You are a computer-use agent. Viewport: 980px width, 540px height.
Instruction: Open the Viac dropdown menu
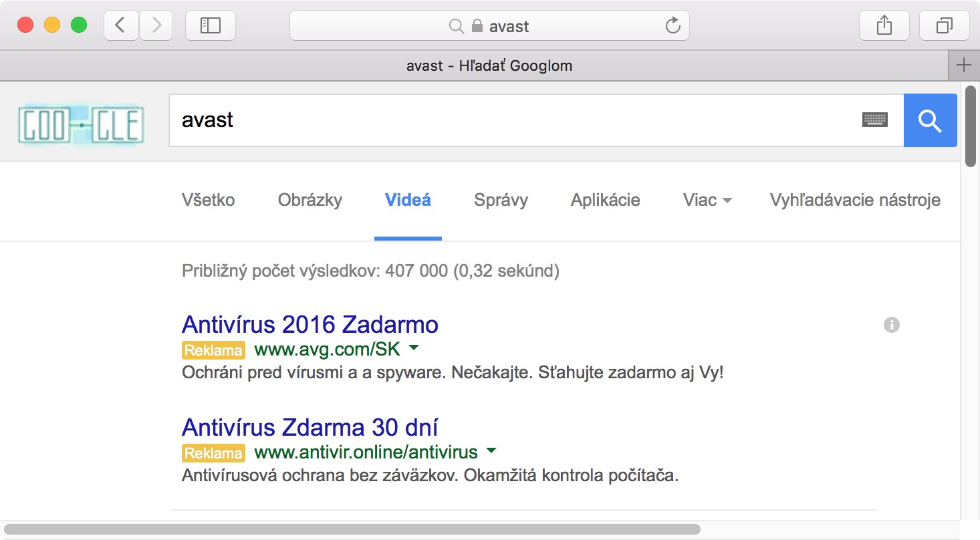click(x=707, y=200)
